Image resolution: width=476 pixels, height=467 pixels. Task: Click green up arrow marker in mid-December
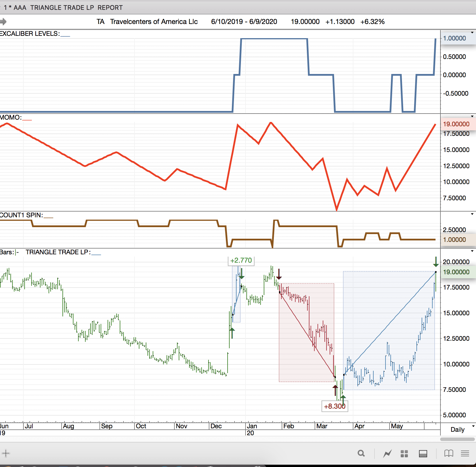[x=232, y=333]
